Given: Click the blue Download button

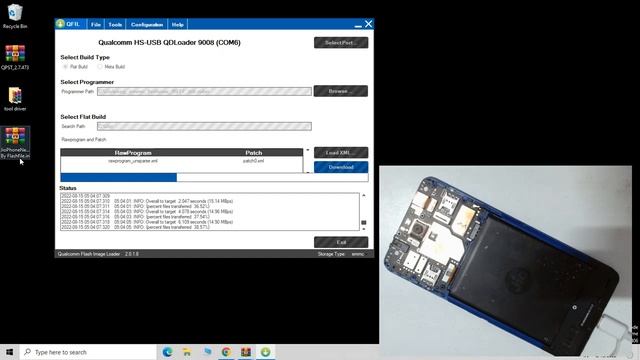Looking at the screenshot, I should (341, 167).
